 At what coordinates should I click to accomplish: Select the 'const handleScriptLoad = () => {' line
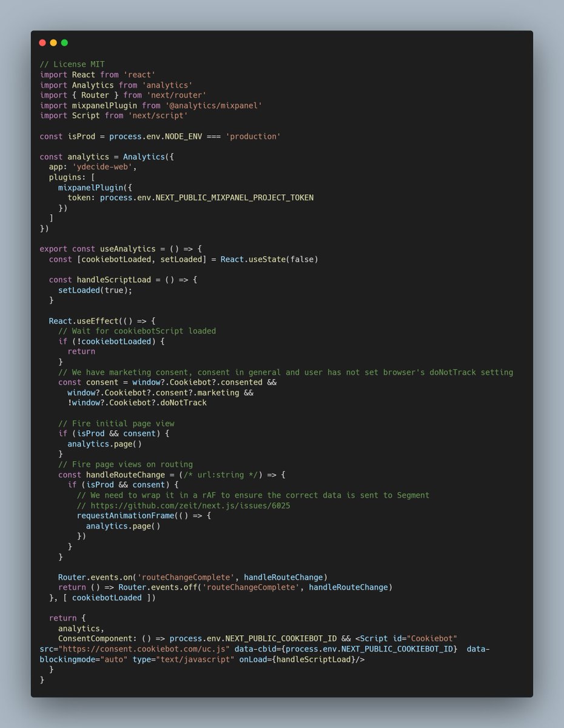(123, 280)
